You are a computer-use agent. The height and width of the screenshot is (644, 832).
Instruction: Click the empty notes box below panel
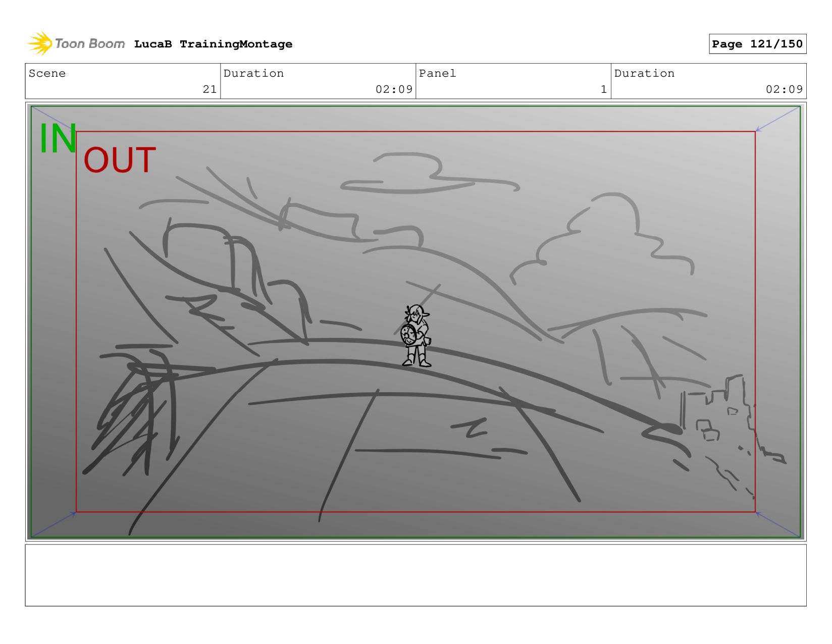pyautogui.click(x=415, y=575)
